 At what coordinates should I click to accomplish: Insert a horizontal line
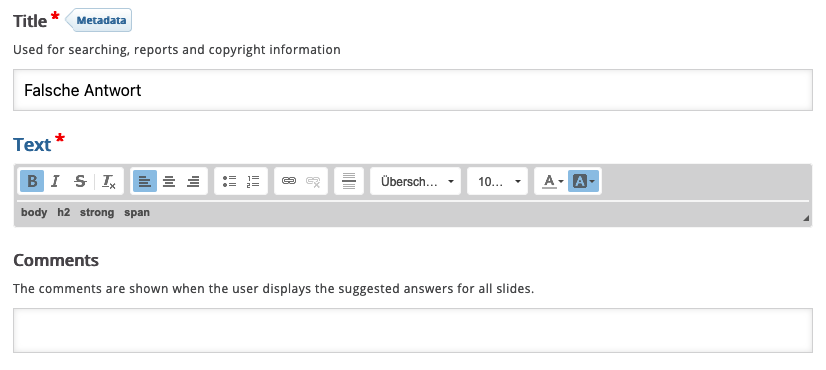pyautogui.click(x=349, y=181)
